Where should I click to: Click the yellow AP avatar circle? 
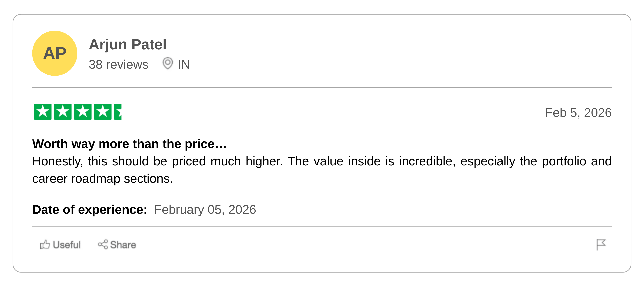coord(55,53)
